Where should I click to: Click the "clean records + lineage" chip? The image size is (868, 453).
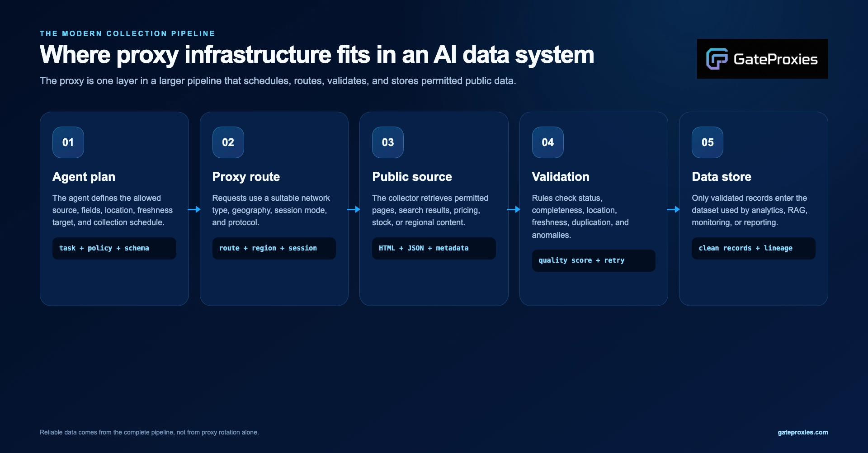(754, 248)
